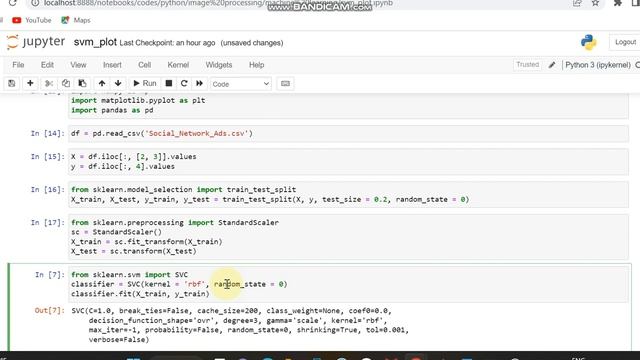Click the Out[7] SVC output text
This screenshot has width=640, height=360.
(x=240, y=325)
